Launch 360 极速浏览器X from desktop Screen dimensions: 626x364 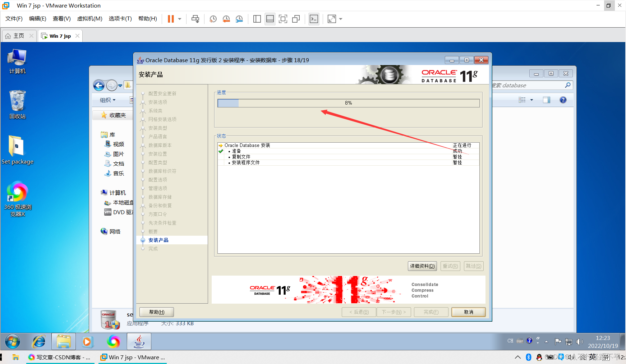click(17, 199)
